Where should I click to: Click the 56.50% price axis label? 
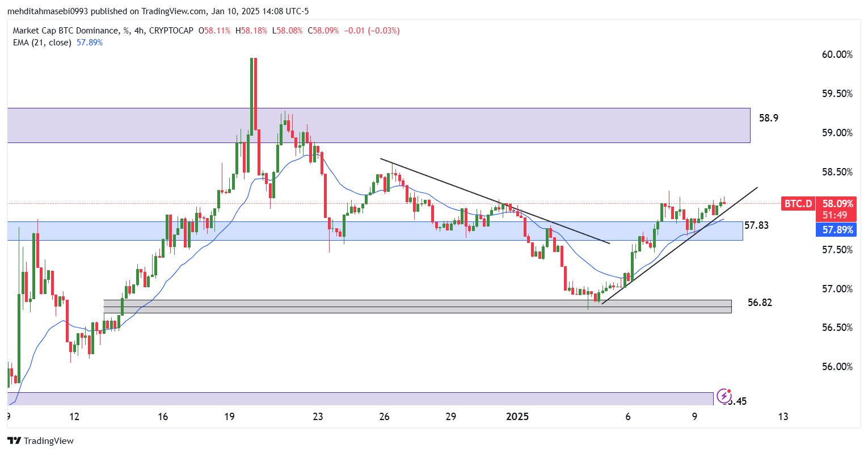(837, 328)
